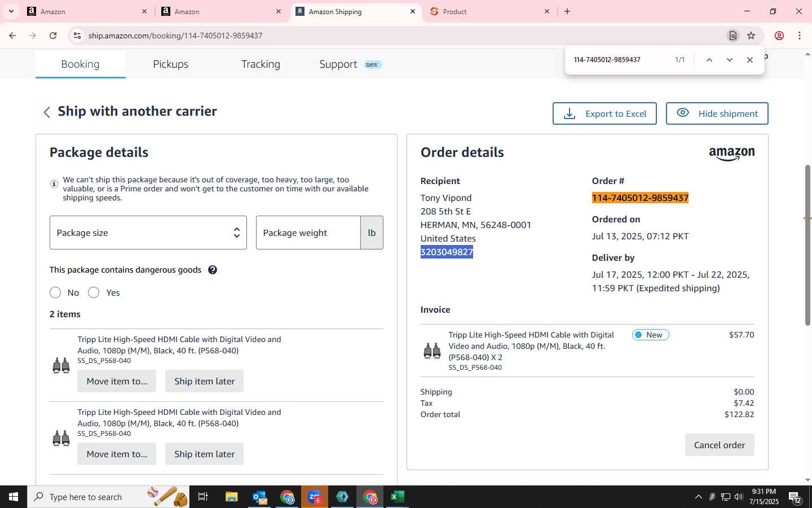Click the highlighted order number 114-7405012-9859437
The width and height of the screenshot is (812, 508).
tap(640, 198)
